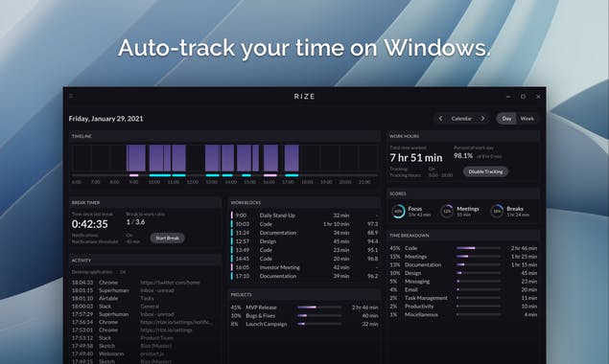
Task: Click Messaging row in Time Breakdown
Action: tap(463, 282)
